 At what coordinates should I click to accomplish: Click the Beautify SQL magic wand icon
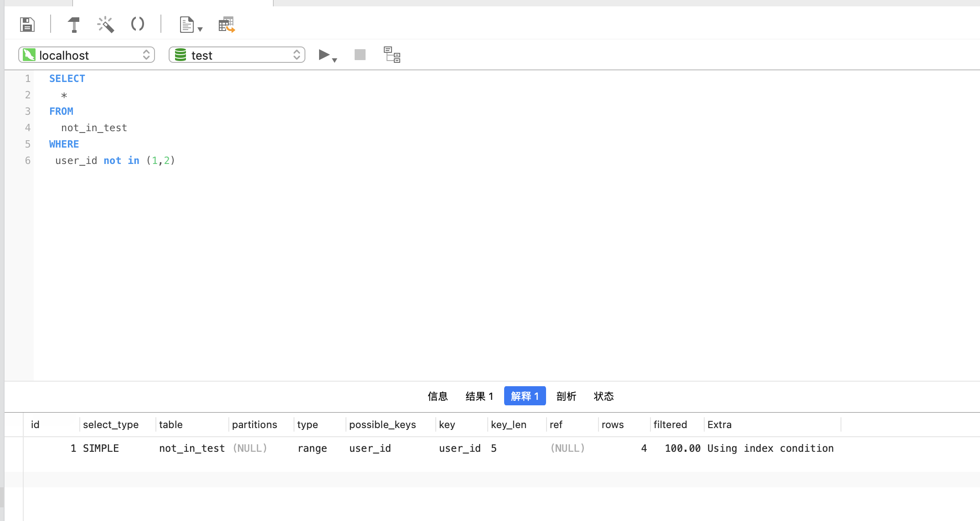click(105, 25)
